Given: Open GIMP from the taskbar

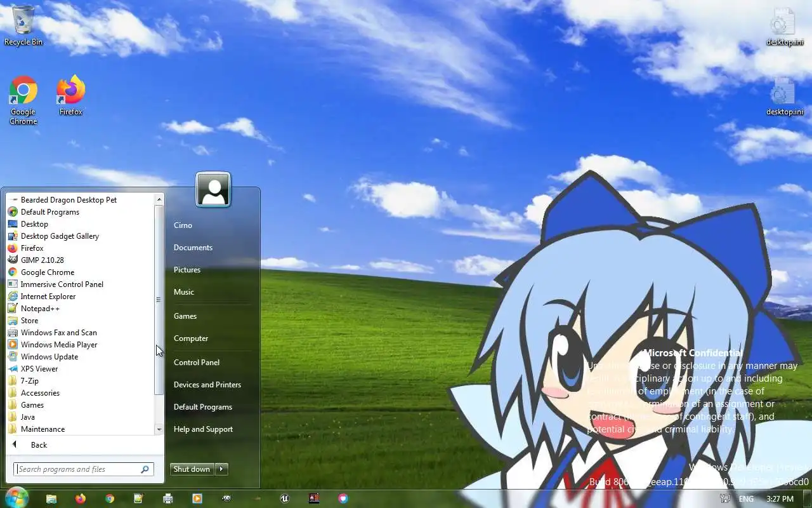Looking at the screenshot, I should (x=226, y=498).
